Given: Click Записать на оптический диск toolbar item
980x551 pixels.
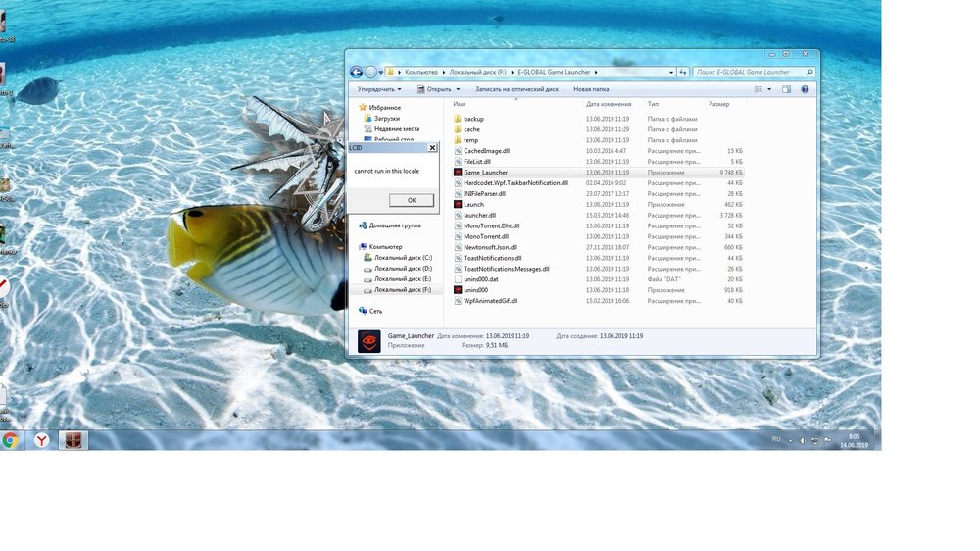Looking at the screenshot, I should coord(516,89).
